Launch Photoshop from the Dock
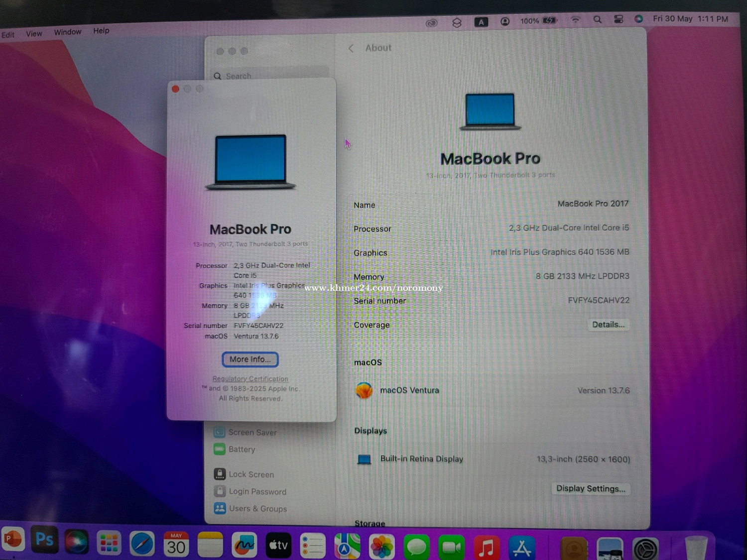The width and height of the screenshot is (747, 560). click(x=44, y=540)
